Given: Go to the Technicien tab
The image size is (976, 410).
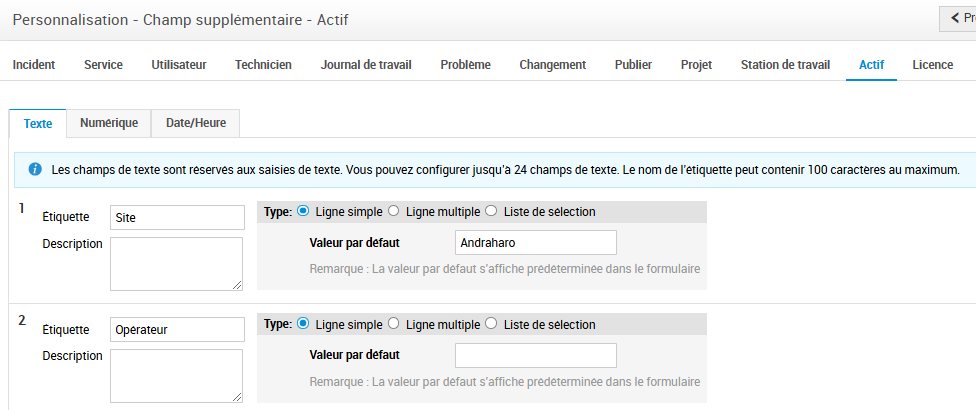Looking at the screenshot, I should click(x=263, y=65).
